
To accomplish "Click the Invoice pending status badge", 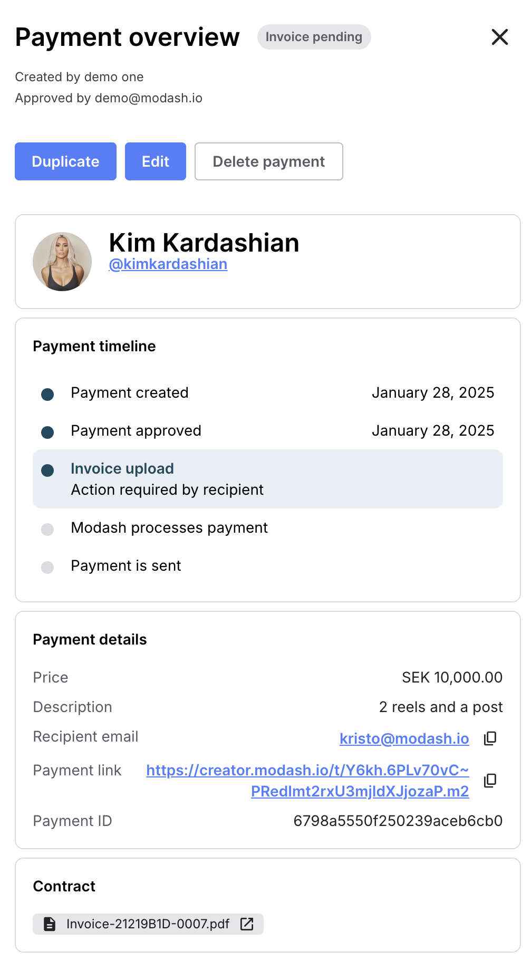I will point(314,37).
